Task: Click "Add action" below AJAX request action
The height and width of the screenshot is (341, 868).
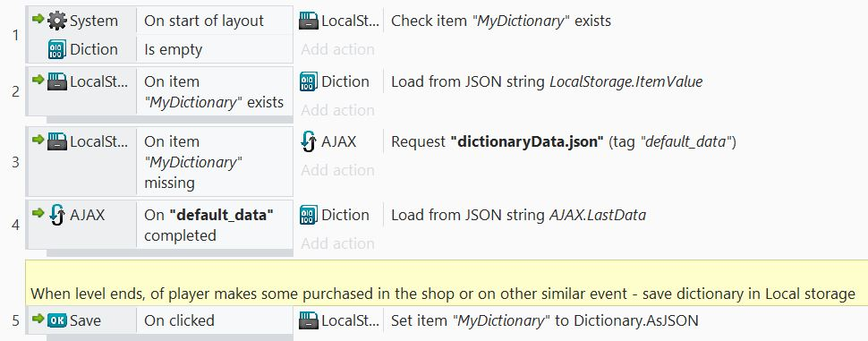Action: click(x=337, y=169)
